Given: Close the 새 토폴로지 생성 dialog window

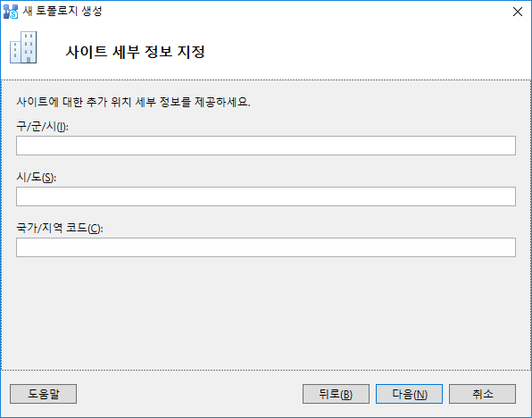Looking at the screenshot, I should (x=518, y=12).
